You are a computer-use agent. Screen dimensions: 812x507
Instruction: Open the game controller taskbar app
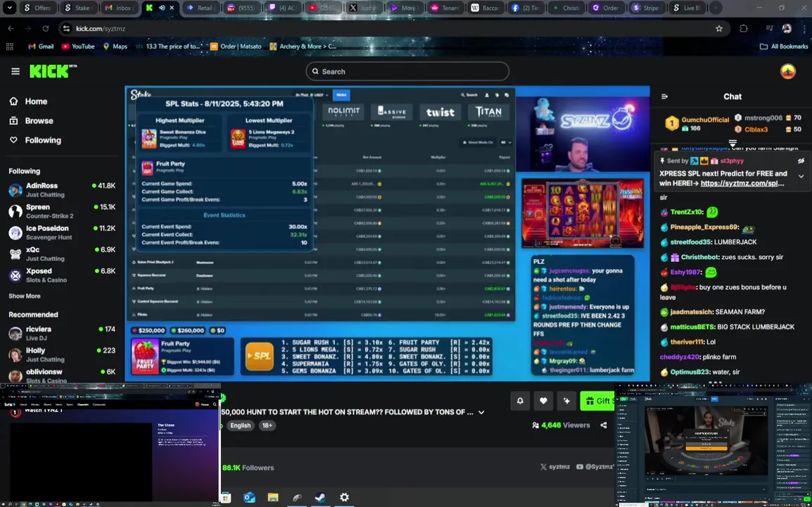(x=297, y=498)
